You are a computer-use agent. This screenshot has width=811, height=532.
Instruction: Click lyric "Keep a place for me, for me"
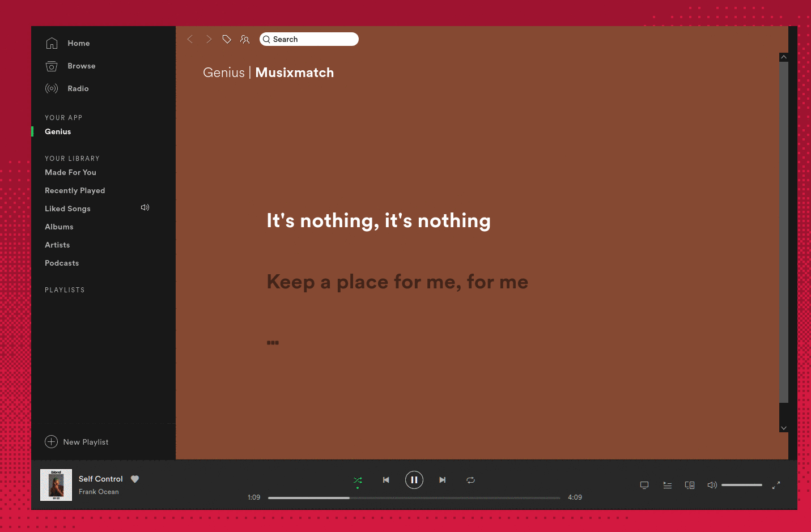pos(397,282)
